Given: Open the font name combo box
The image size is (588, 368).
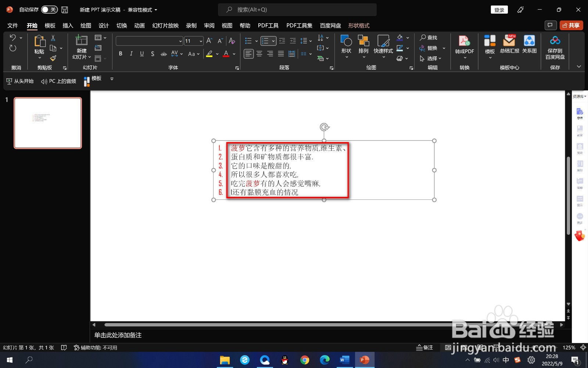Looking at the screenshot, I should 150,41.
